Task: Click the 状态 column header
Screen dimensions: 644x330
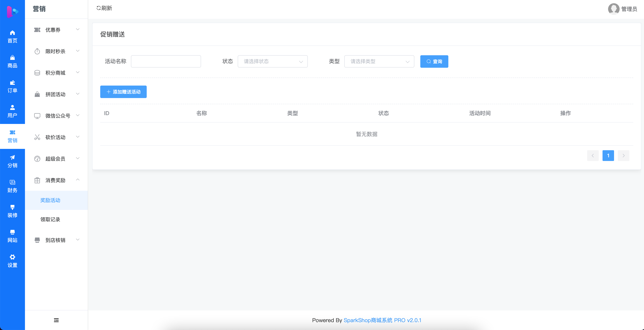Action: [383, 113]
